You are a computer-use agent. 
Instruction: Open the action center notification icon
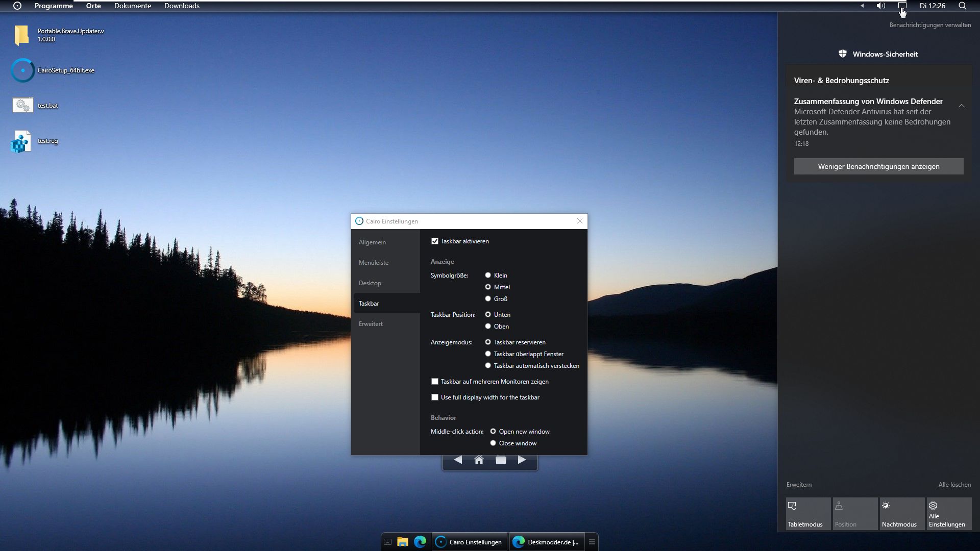(x=902, y=6)
